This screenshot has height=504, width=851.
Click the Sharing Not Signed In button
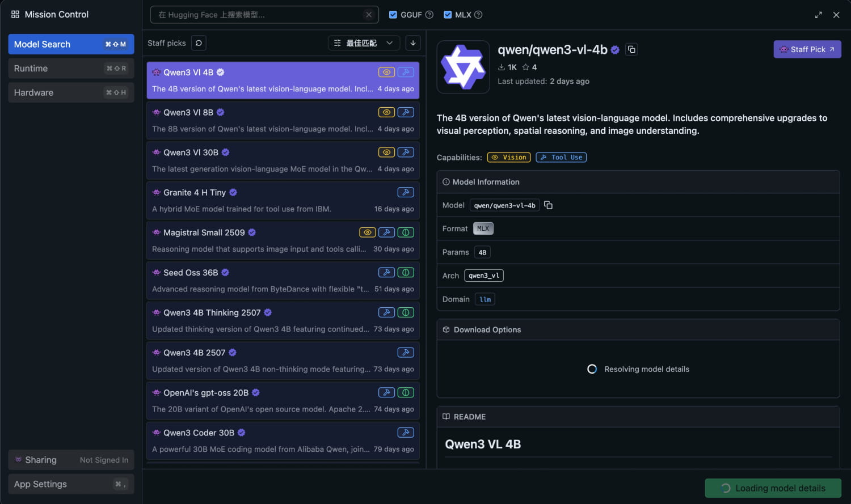tap(71, 460)
